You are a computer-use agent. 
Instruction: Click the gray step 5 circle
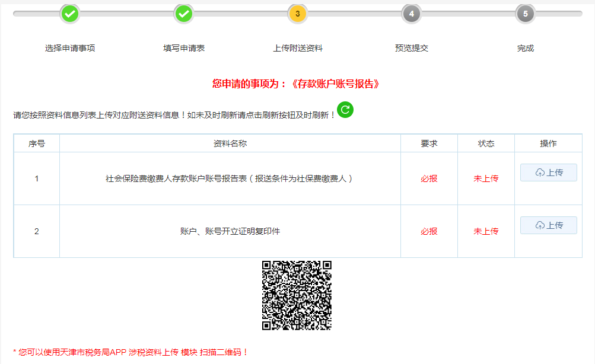point(525,14)
